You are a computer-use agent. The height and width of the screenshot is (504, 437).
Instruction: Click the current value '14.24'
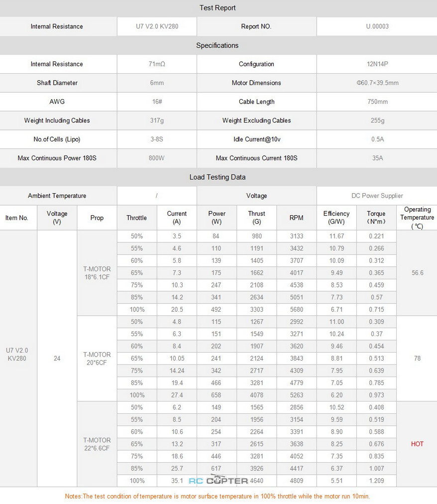point(177,371)
